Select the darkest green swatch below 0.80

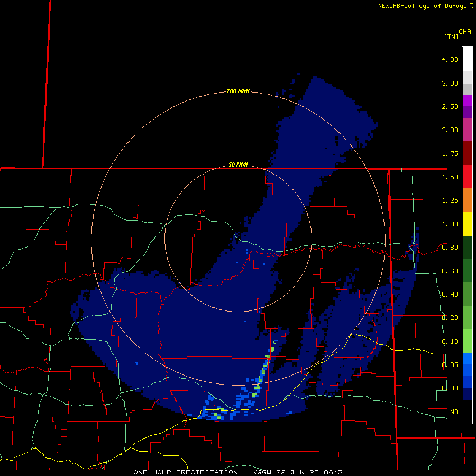coord(467,248)
